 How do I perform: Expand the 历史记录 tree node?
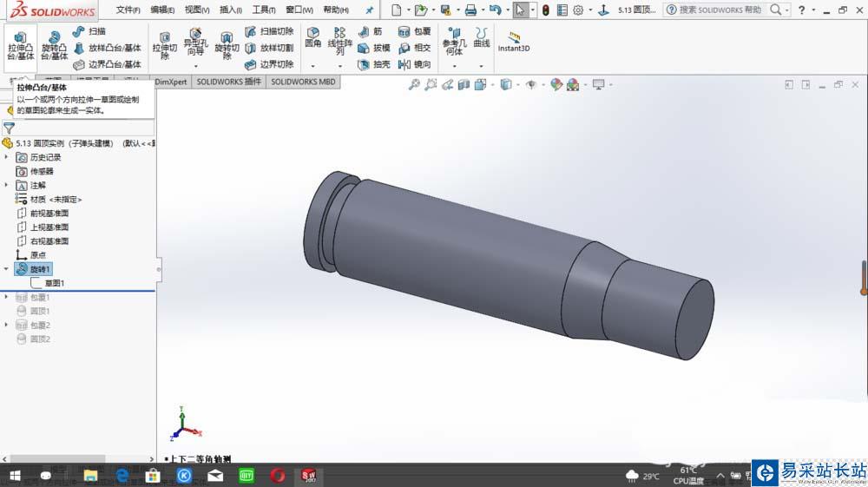click(x=7, y=157)
